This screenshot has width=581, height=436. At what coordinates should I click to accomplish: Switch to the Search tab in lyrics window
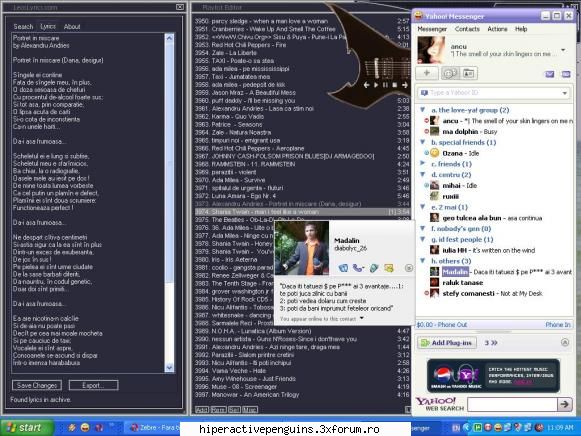coord(23,27)
